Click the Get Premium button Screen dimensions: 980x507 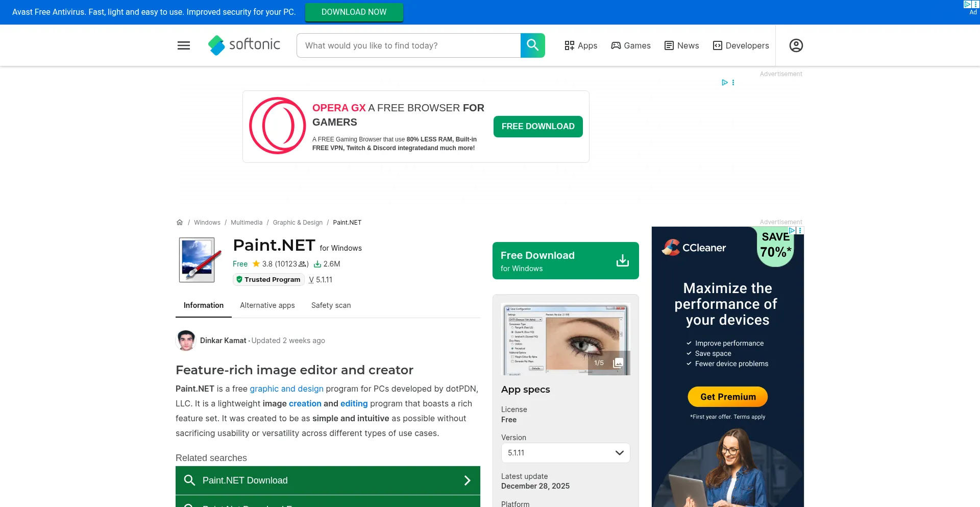(727, 397)
